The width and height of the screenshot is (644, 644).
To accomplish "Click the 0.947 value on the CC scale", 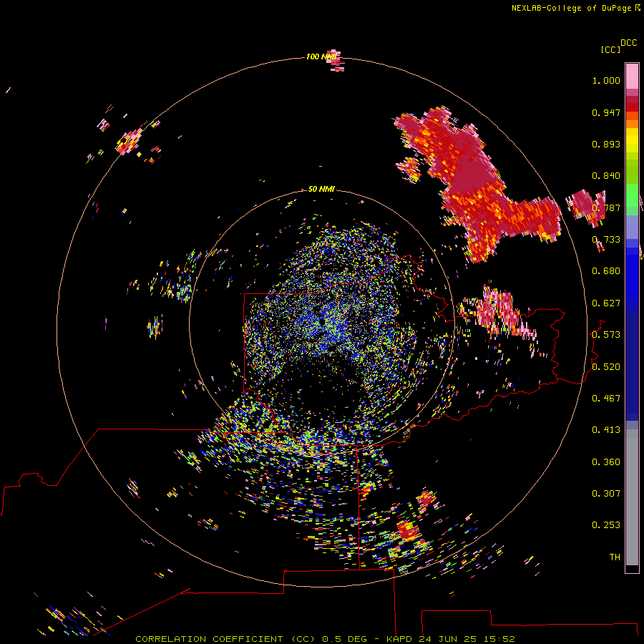I will click(606, 112).
